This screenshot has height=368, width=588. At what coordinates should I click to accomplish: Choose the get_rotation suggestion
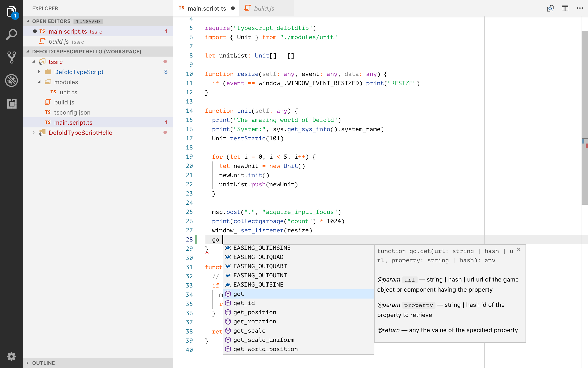pos(298,322)
